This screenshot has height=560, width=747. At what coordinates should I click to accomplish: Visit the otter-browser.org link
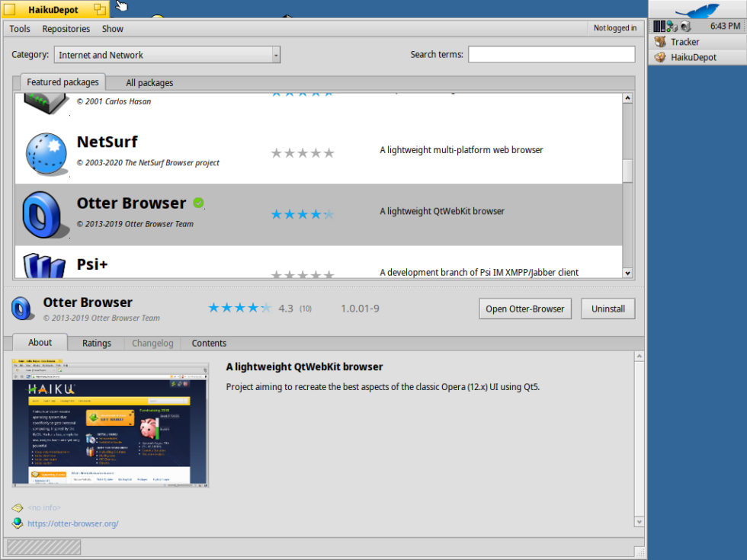[x=73, y=523]
